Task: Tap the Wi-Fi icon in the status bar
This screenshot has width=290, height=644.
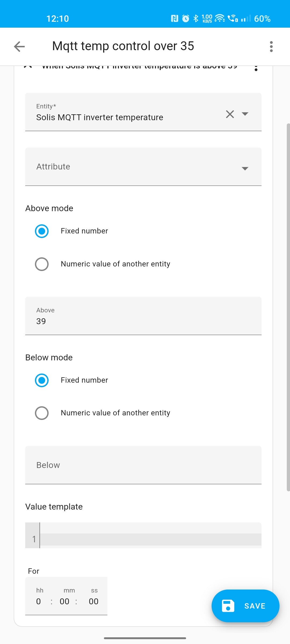Action: point(219,18)
